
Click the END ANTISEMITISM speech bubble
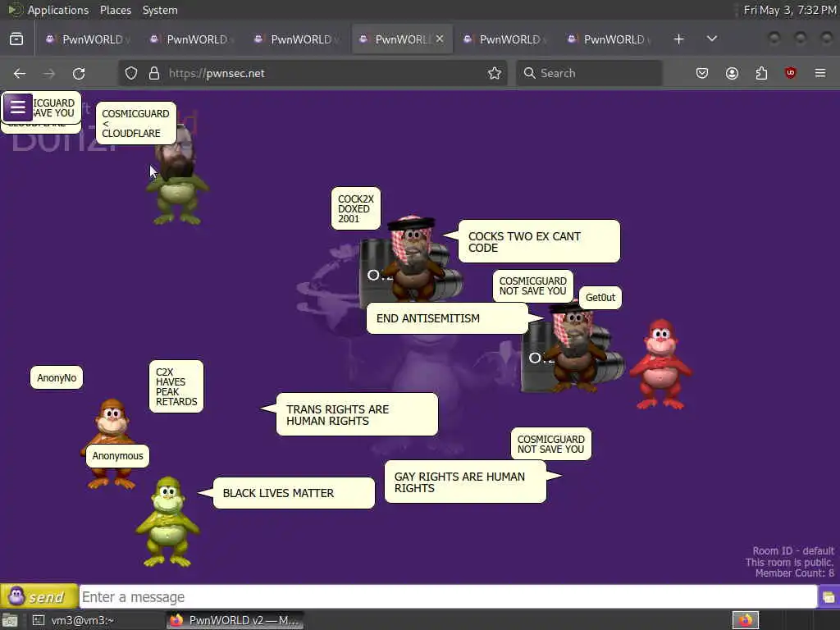click(x=447, y=318)
